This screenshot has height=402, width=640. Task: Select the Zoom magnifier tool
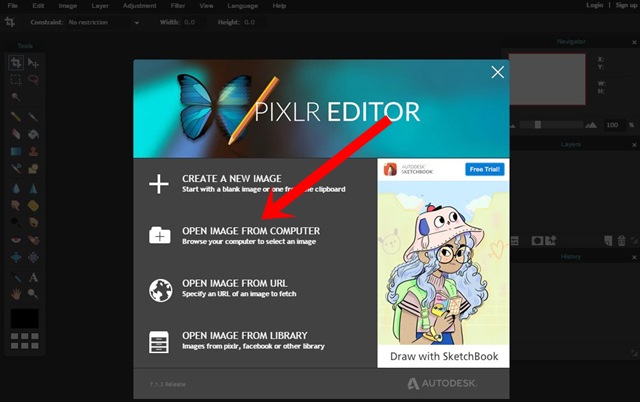pos(33,294)
